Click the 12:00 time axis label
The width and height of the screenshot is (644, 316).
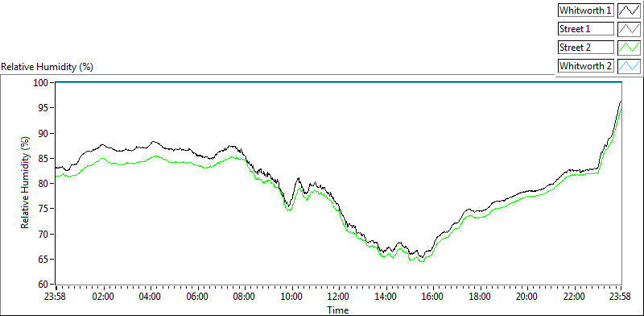tap(340, 297)
